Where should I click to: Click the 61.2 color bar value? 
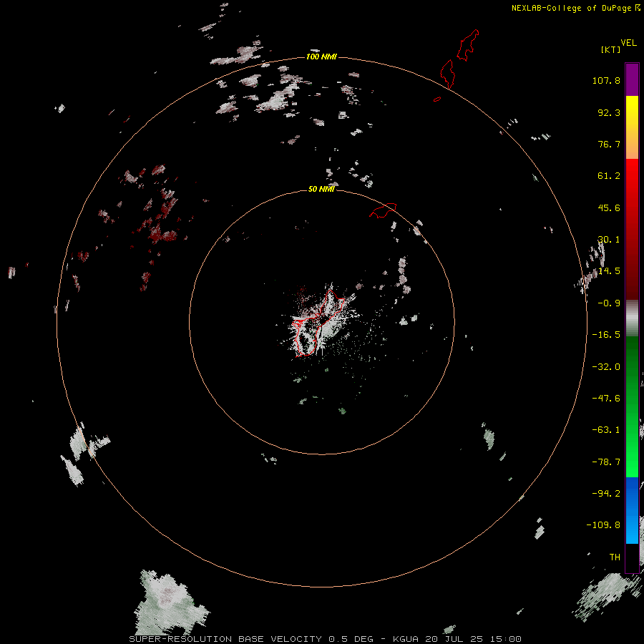point(609,176)
